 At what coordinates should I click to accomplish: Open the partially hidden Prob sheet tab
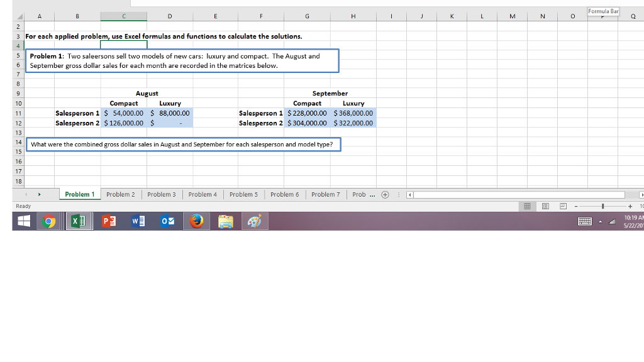(x=359, y=194)
